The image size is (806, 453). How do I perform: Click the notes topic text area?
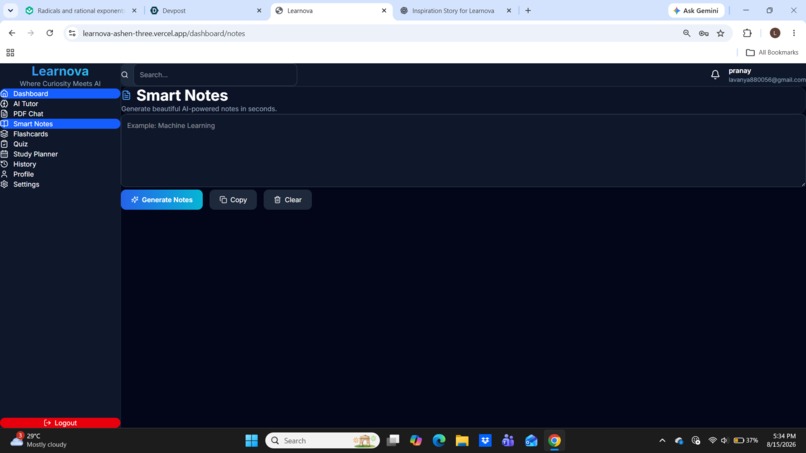(463, 151)
